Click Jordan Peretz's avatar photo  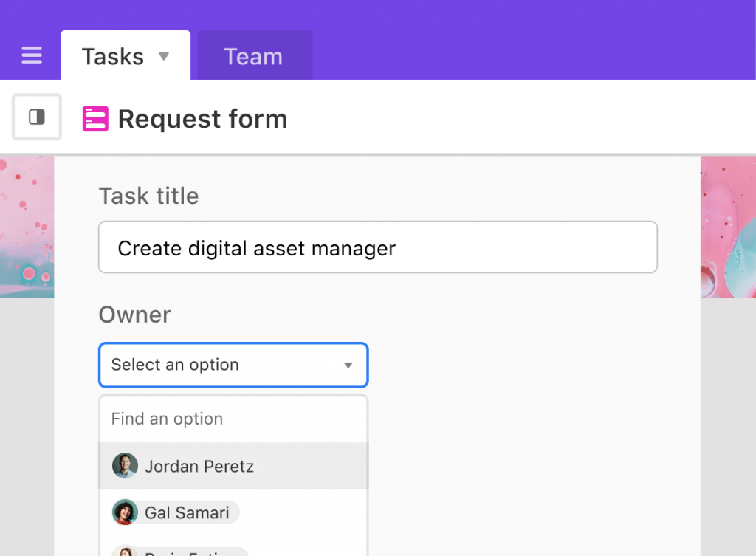pos(124,466)
